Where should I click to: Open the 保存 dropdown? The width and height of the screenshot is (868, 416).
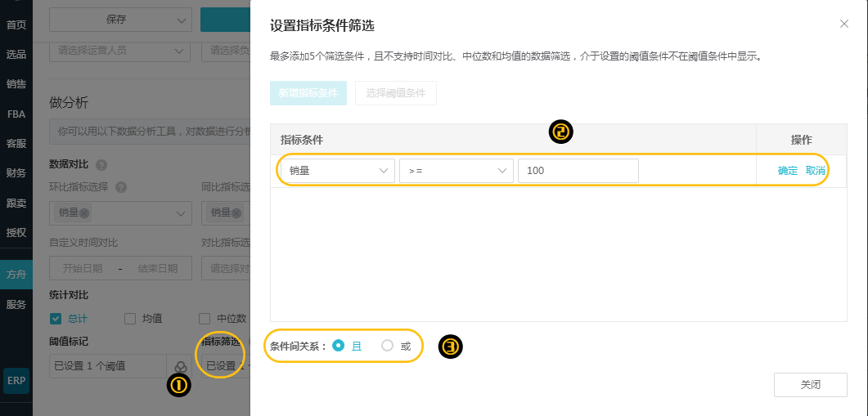coord(121,20)
